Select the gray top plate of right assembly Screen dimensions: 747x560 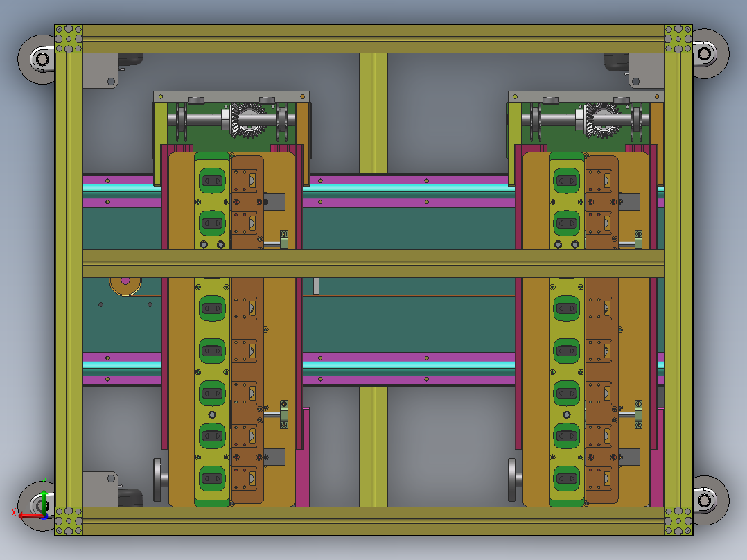(x=586, y=97)
